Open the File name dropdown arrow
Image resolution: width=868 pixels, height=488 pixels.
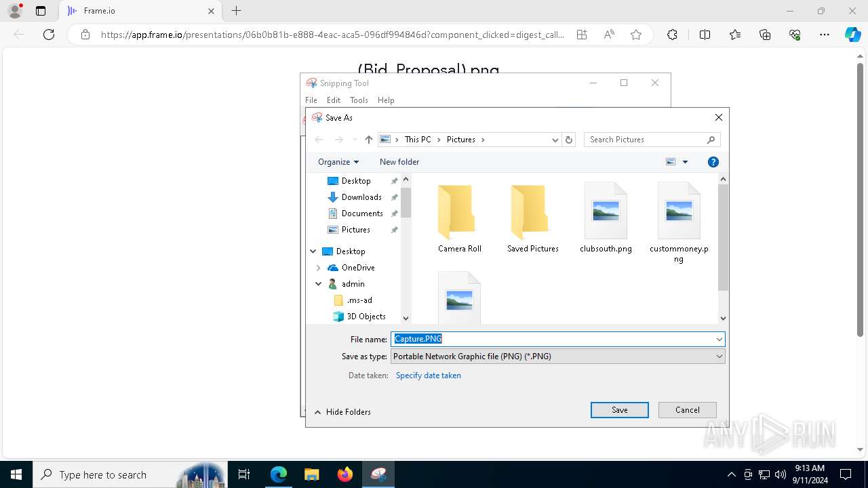point(719,339)
